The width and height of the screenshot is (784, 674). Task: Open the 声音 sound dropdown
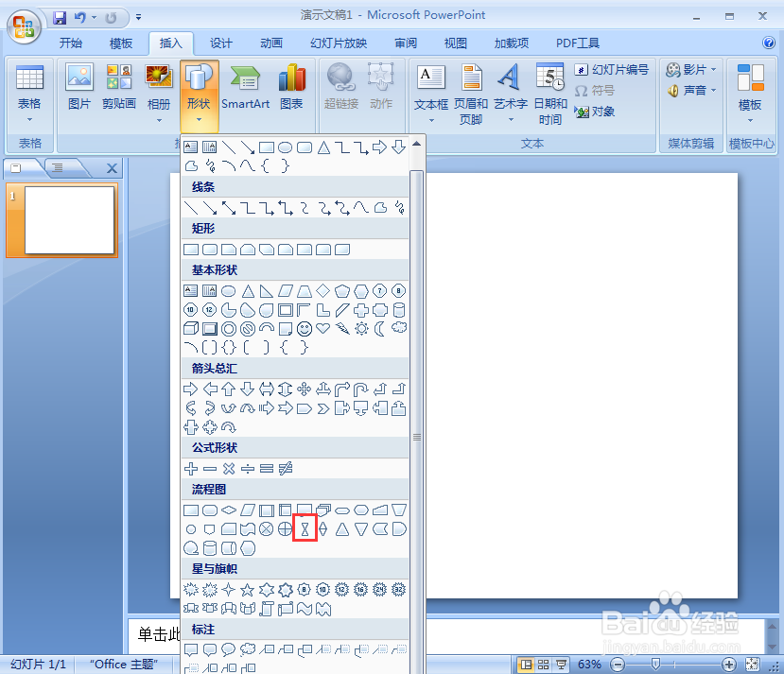pos(713,91)
